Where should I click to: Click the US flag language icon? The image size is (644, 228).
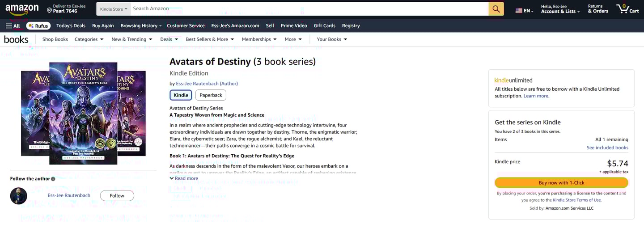click(519, 11)
